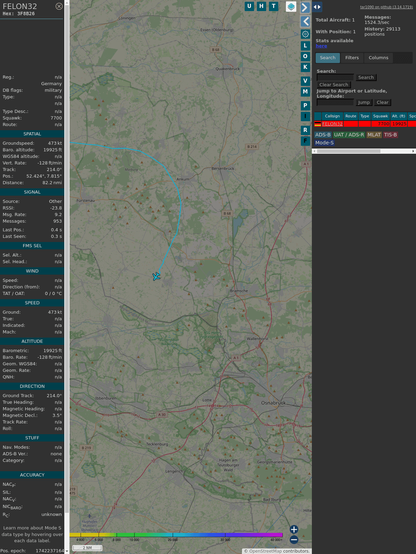416x554 pixels.
Task: Zoom in with the plus button
Action: [x=294, y=529]
